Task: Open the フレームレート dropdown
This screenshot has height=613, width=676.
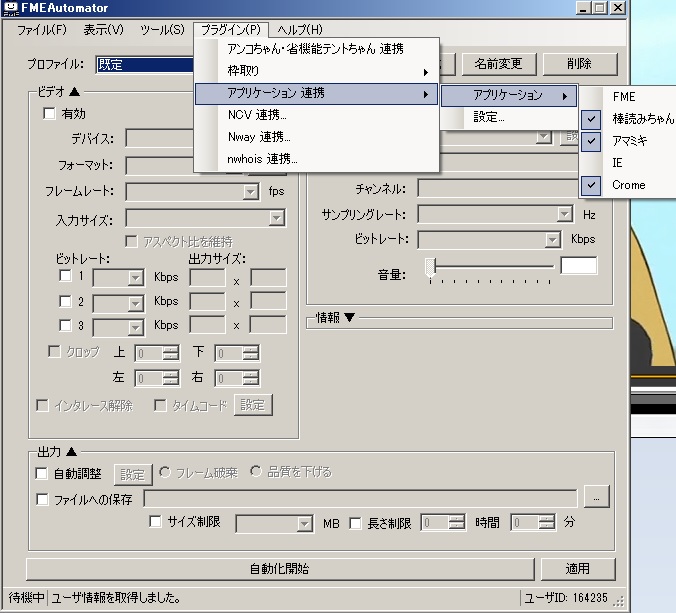Action: point(250,192)
